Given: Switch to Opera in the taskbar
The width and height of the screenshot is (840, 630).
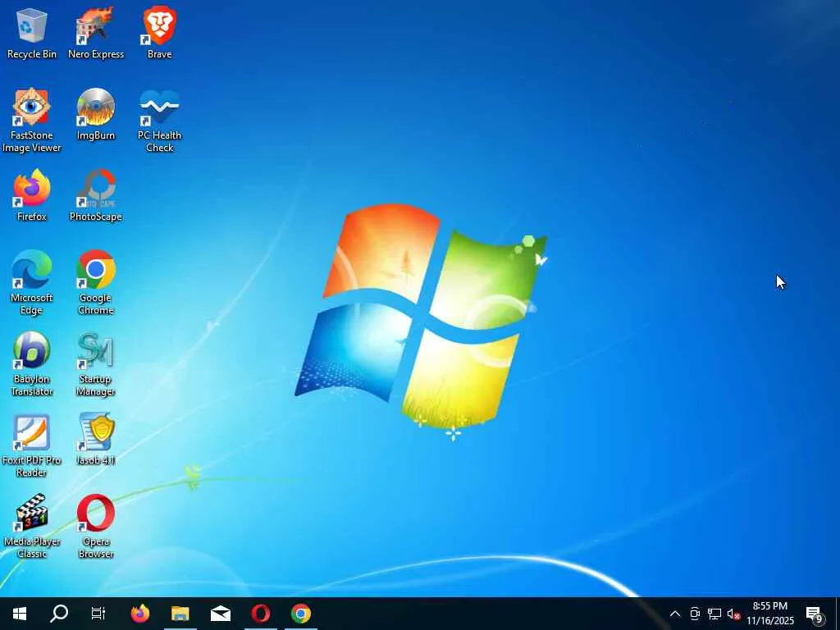Looking at the screenshot, I should (261, 614).
